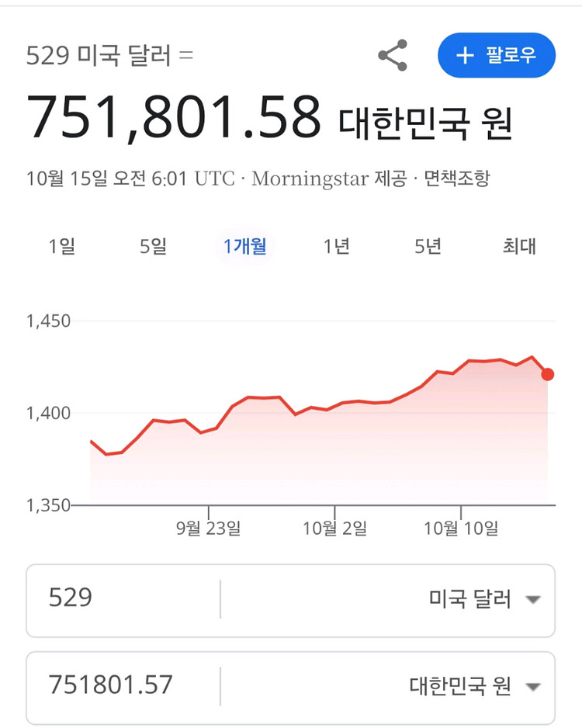Click the plus icon in follow button

(465, 56)
